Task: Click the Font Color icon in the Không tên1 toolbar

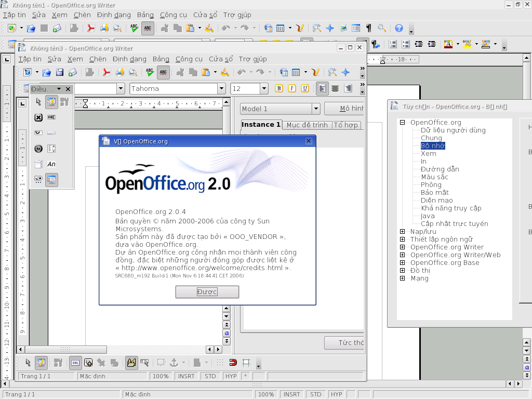Action: click(x=448, y=44)
